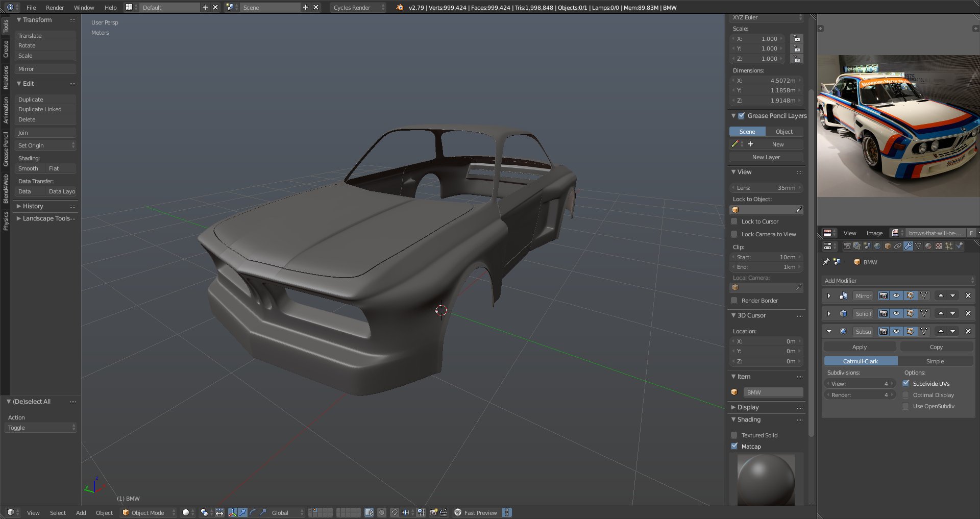Open the Mesh Data triangle tab
Viewport: 980px width, 519px height.
point(918,246)
